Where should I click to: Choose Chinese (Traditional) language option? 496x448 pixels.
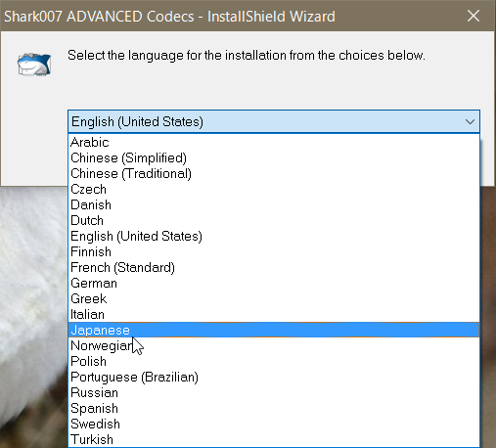coord(274,173)
